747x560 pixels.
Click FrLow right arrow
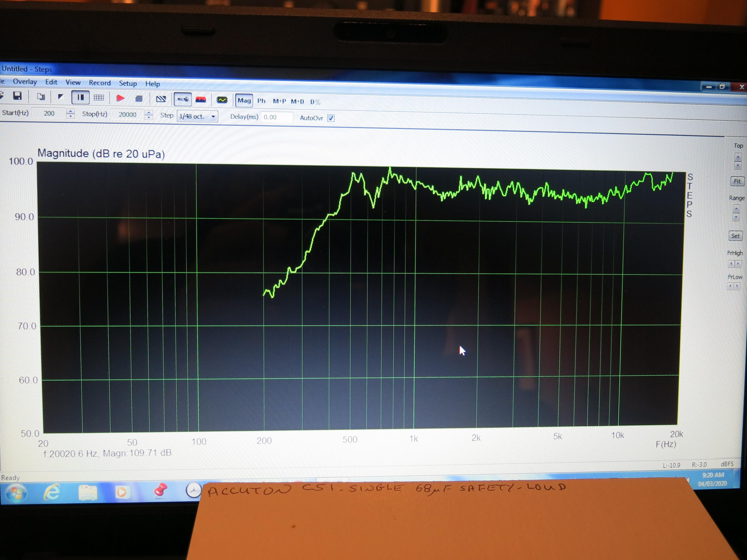click(737, 286)
